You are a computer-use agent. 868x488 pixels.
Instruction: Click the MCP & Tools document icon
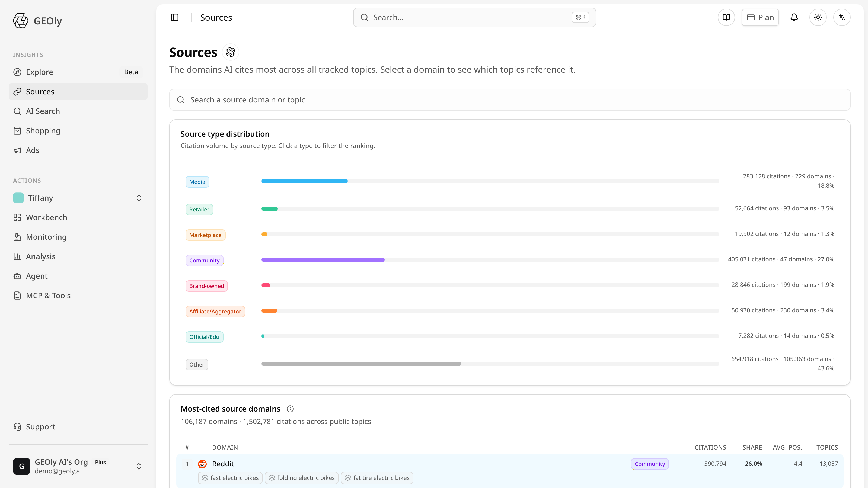point(17,296)
